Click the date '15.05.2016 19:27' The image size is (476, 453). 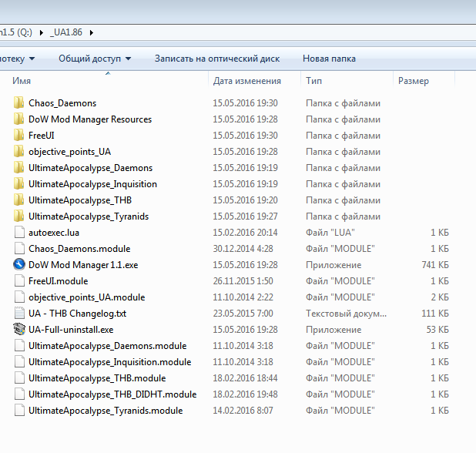[245, 216]
